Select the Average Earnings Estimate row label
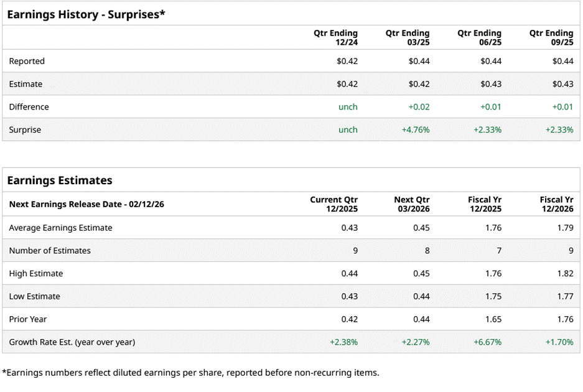 pyautogui.click(x=60, y=228)
